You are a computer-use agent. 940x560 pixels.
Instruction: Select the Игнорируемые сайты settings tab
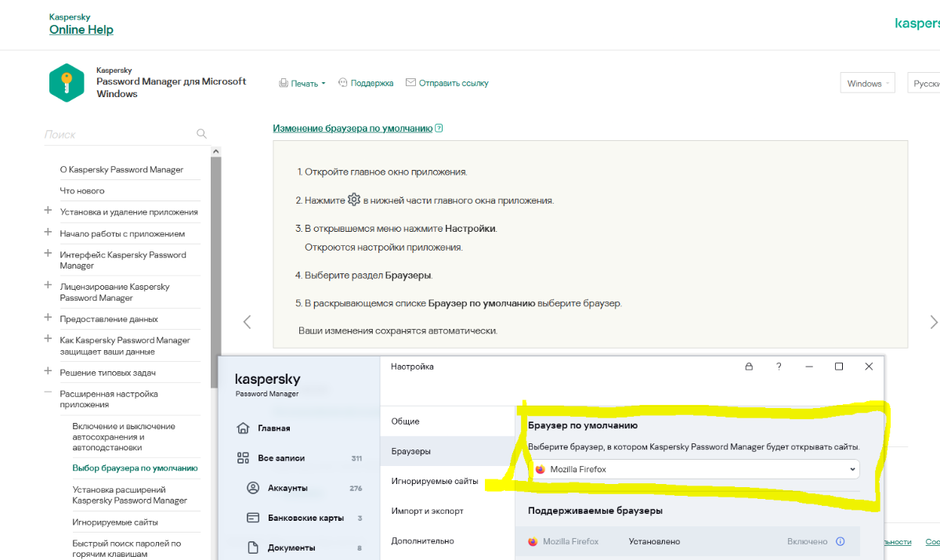pos(447,481)
